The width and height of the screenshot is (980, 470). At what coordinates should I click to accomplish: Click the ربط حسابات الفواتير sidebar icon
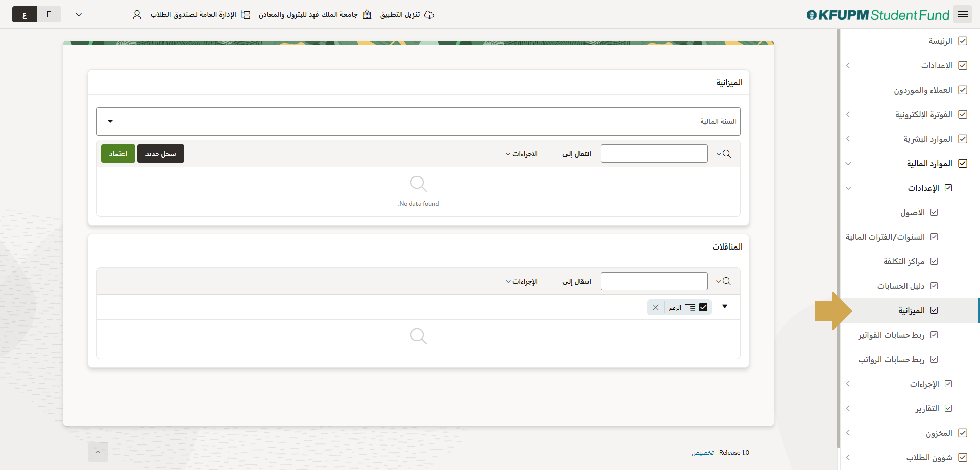tap(934, 335)
